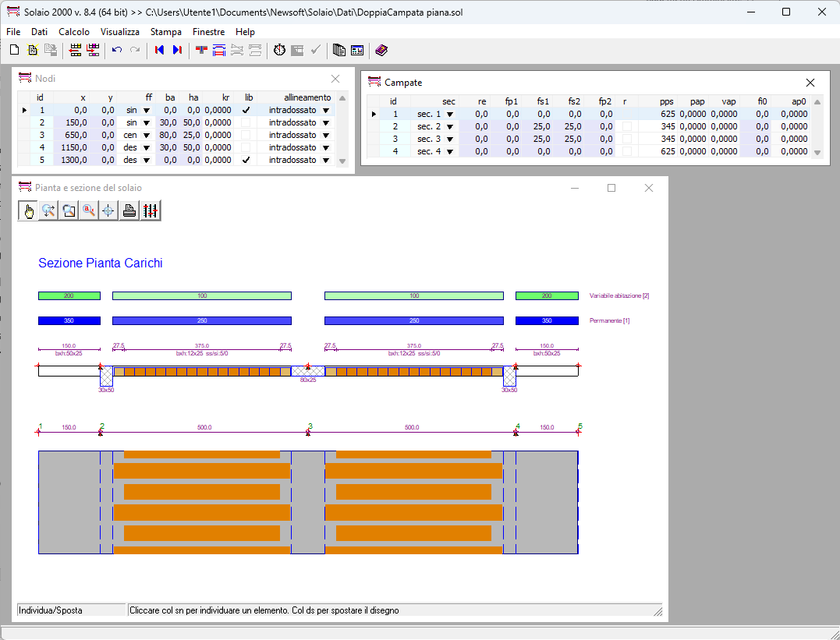The image size is (840, 640).
Task: Open the stacked documents report icon
Action: 339,51
